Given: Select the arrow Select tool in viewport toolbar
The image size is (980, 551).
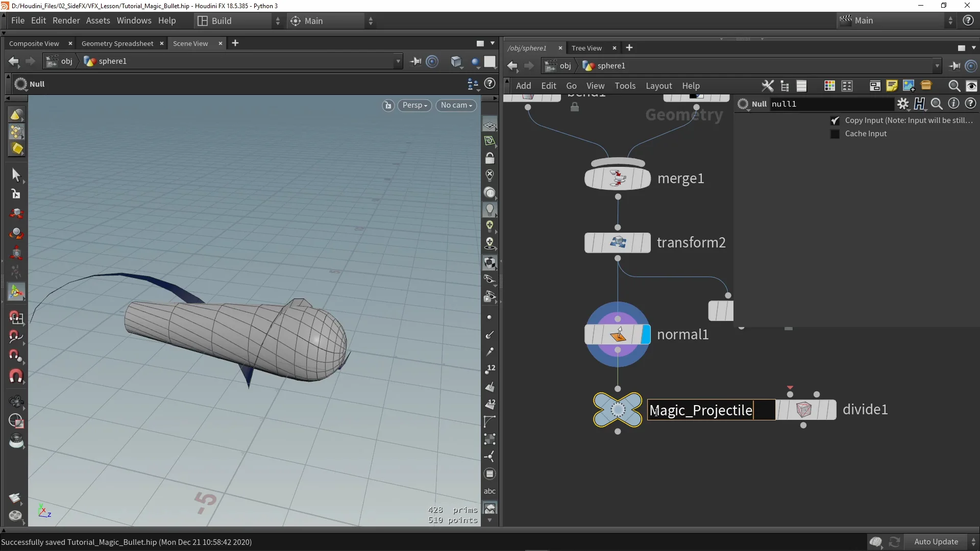Looking at the screenshot, I should (16, 175).
